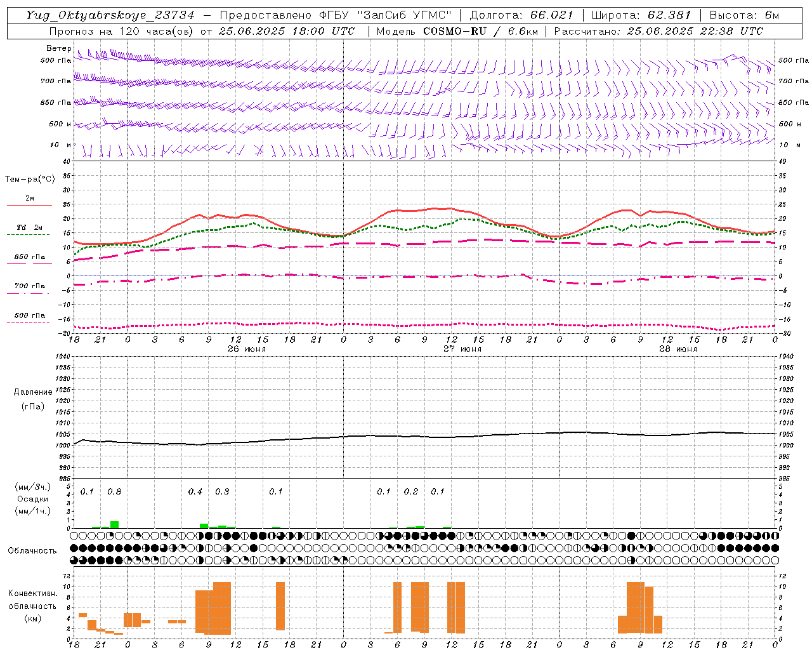Click the station title Yug_Oktyabrskoye_23734
812x650 pixels.
click(x=110, y=15)
